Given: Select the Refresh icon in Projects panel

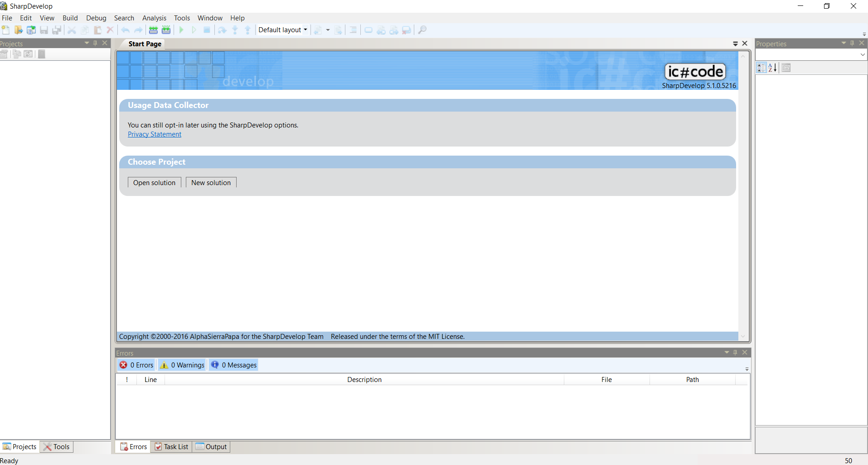Looking at the screenshot, I should click(28, 54).
